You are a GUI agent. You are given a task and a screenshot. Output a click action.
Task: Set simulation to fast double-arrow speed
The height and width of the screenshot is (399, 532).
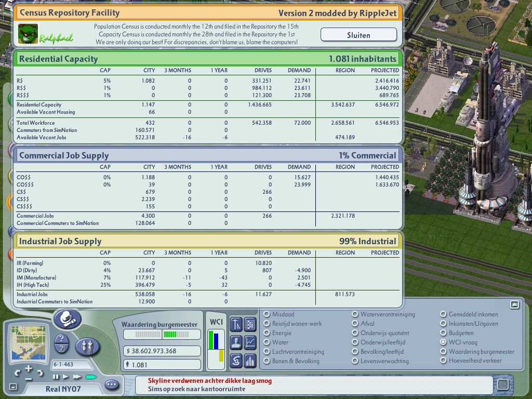click(77, 377)
